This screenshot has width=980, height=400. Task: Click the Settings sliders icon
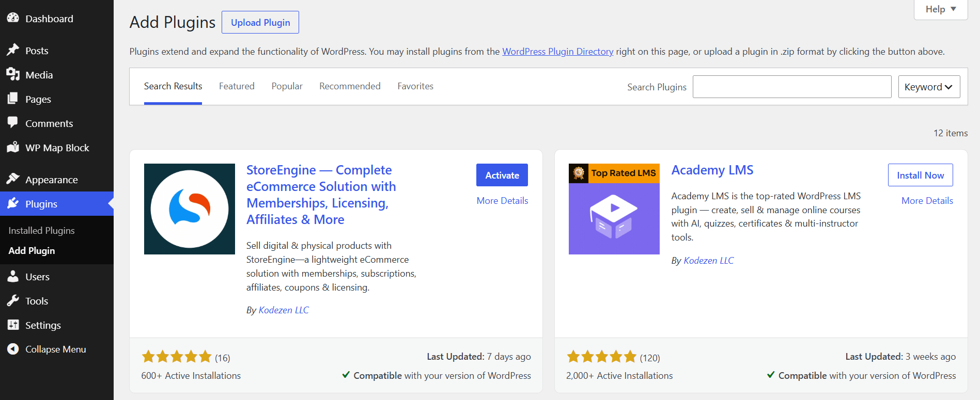pos(13,325)
